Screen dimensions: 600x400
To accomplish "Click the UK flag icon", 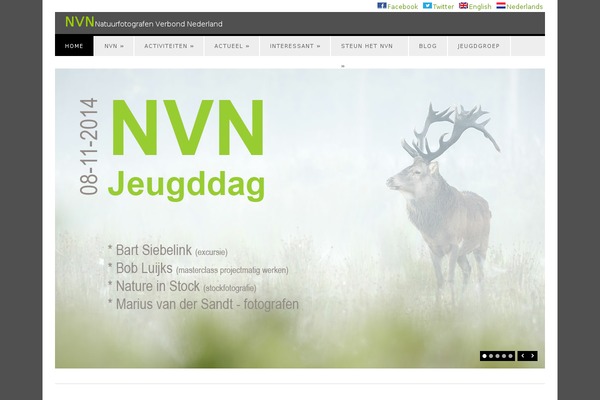I will pos(463,5).
